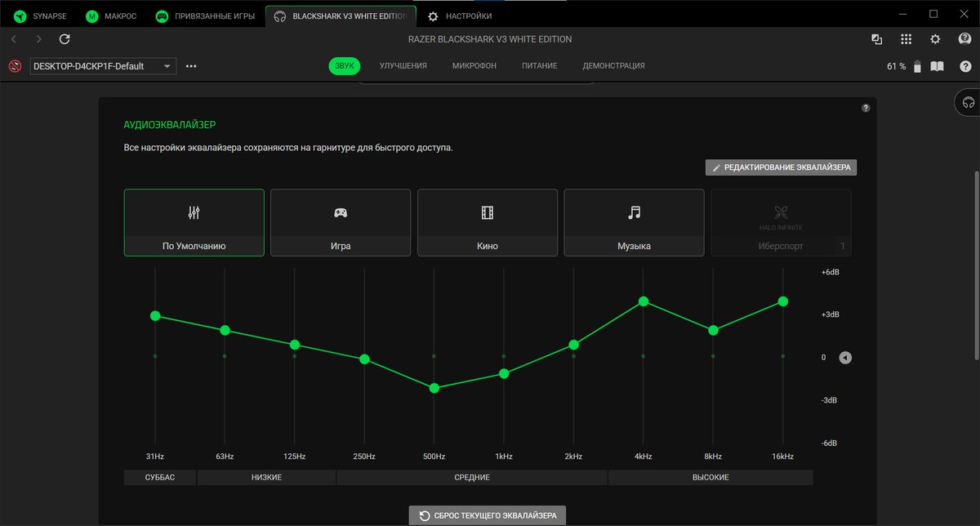
Task: Open the DESKTOP-D4CKP1F-Default profile dropdown
Action: (103, 66)
